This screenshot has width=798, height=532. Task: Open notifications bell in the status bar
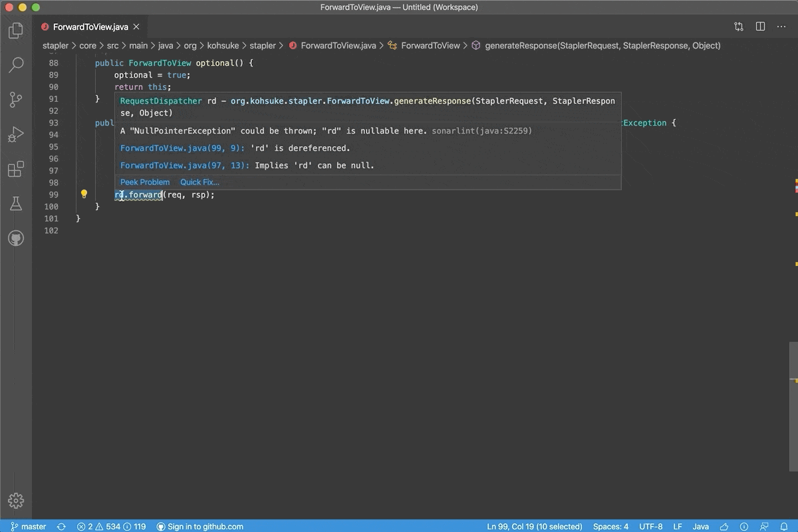785,527
